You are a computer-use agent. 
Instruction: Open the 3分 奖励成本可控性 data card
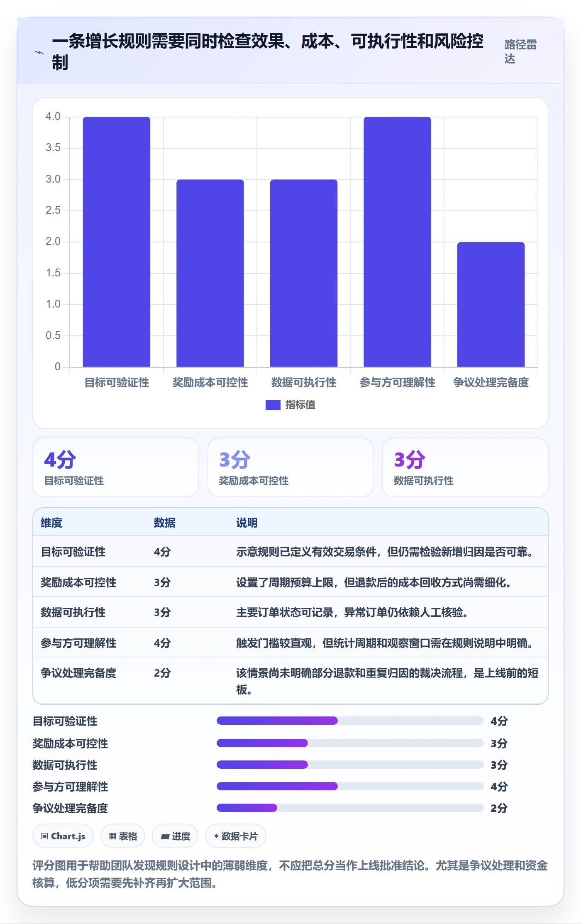click(x=290, y=467)
